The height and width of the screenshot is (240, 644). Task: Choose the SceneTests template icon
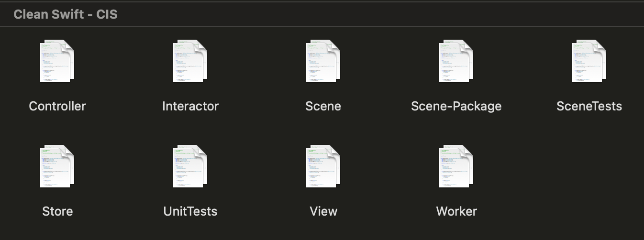[589, 61]
